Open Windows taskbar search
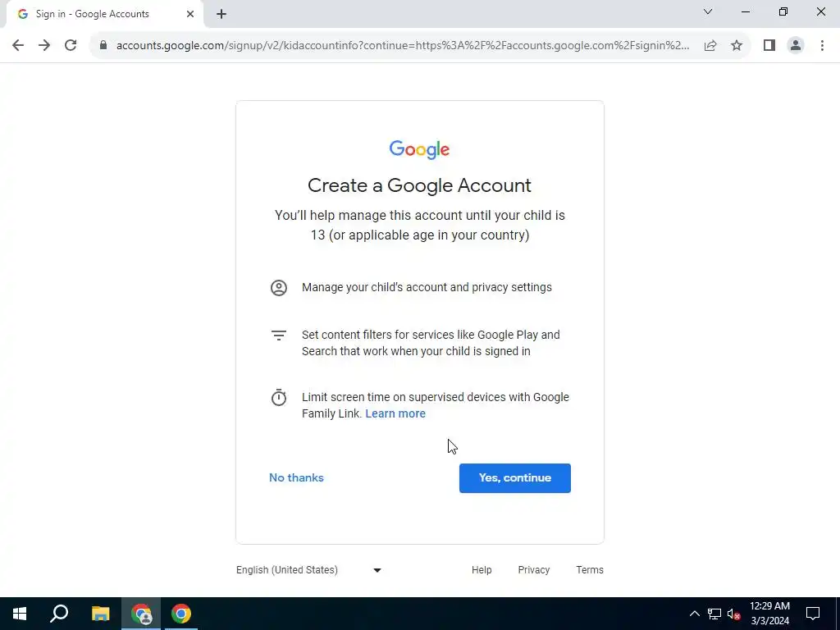The height and width of the screenshot is (630, 840). click(x=59, y=614)
